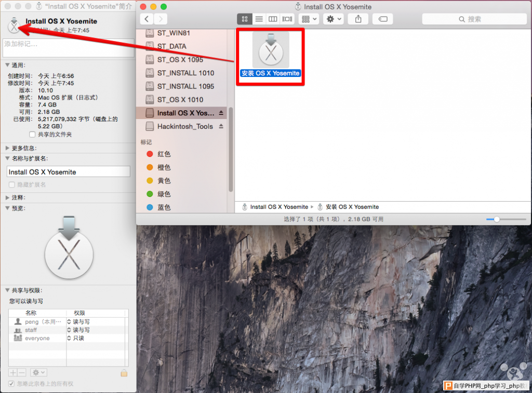Toggle 忽略此宗卷上的所有权 checkbox
This screenshot has height=393, width=532.
point(11,384)
